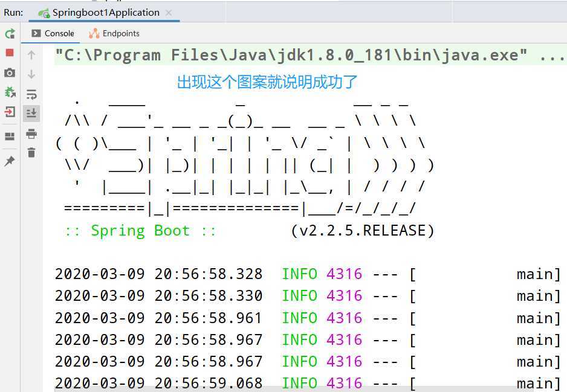Image resolution: width=567 pixels, height=392 pixels.
Task: Click the log line timestamped 20:56:58.330
Action: click(308, 296)
